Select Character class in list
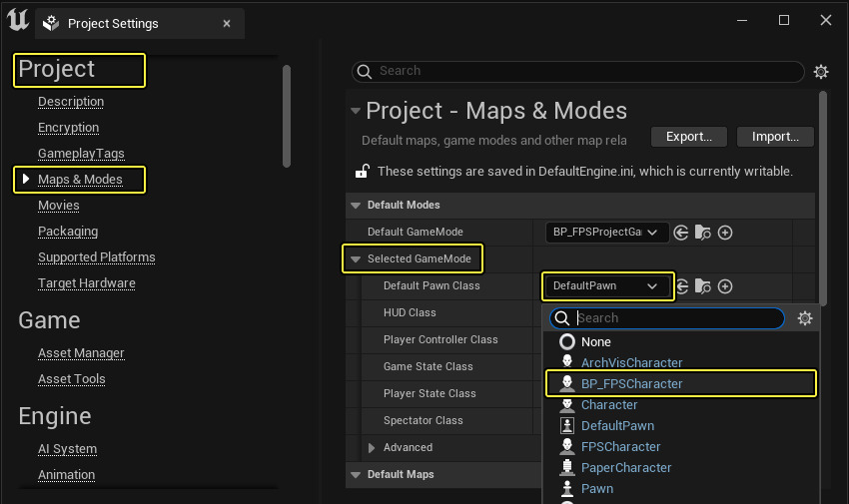 pyautogui.click(x=680, y=404)
